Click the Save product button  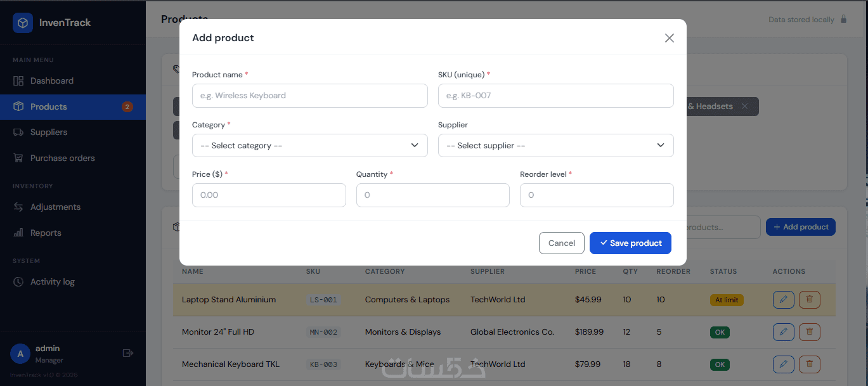point(630,243)
